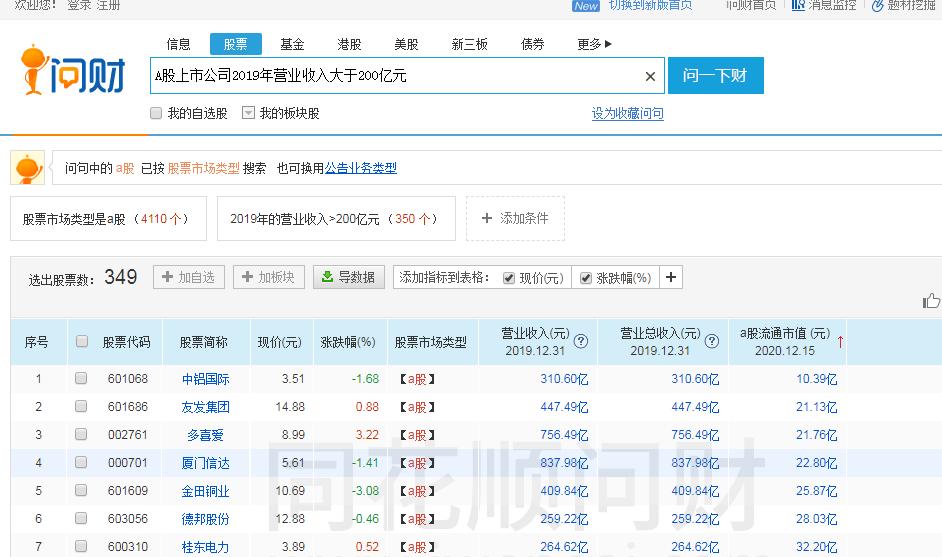
Task: Toggle the 现价(元) indicator checkbox
Action: [509, 278]
